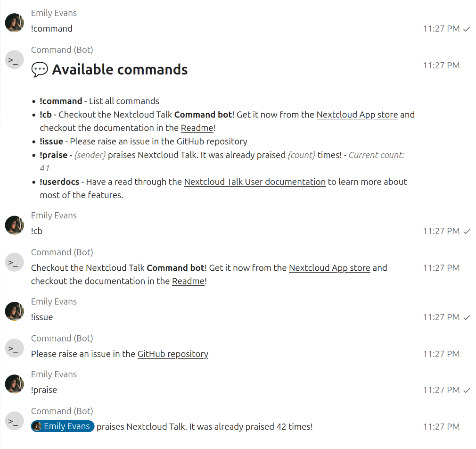Click the tiny avatar inside the Emily Evans mention chip
This screenshot has width=476, height=449.
point(36,426)
